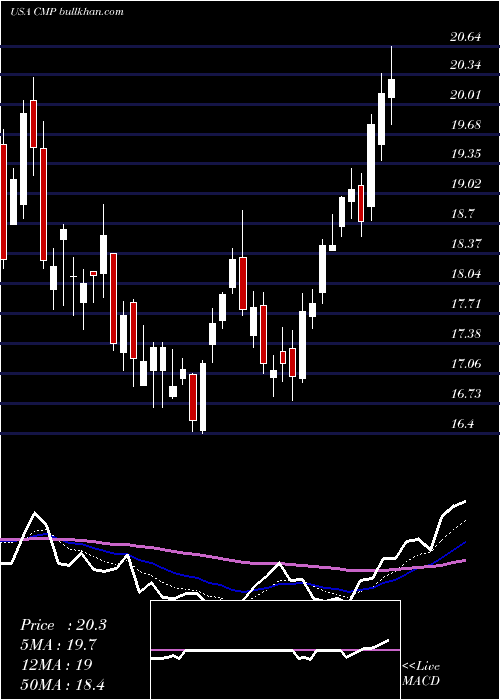The width and height of the screenshot is (500, 700).
Task: Click the 18.04 price axis label
Action: 466,274
